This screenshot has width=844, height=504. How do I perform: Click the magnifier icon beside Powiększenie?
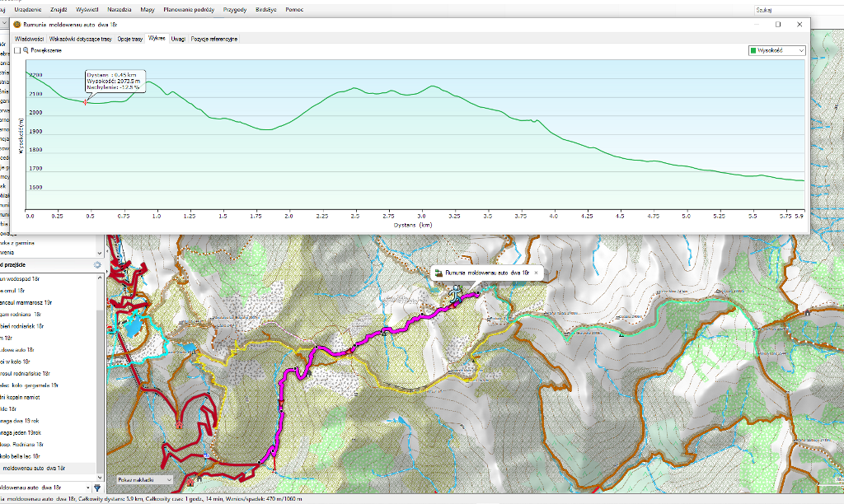[x=26, y=50]
